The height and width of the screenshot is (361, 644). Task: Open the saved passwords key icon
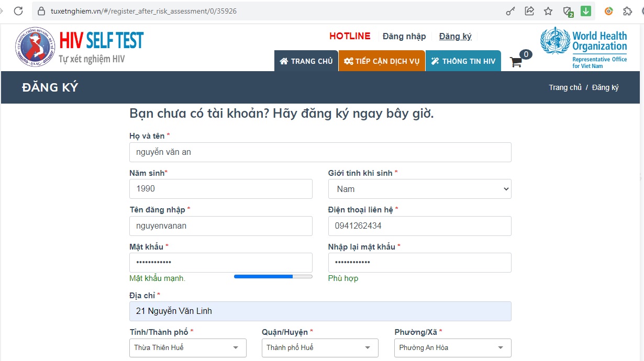coord(510,11)
